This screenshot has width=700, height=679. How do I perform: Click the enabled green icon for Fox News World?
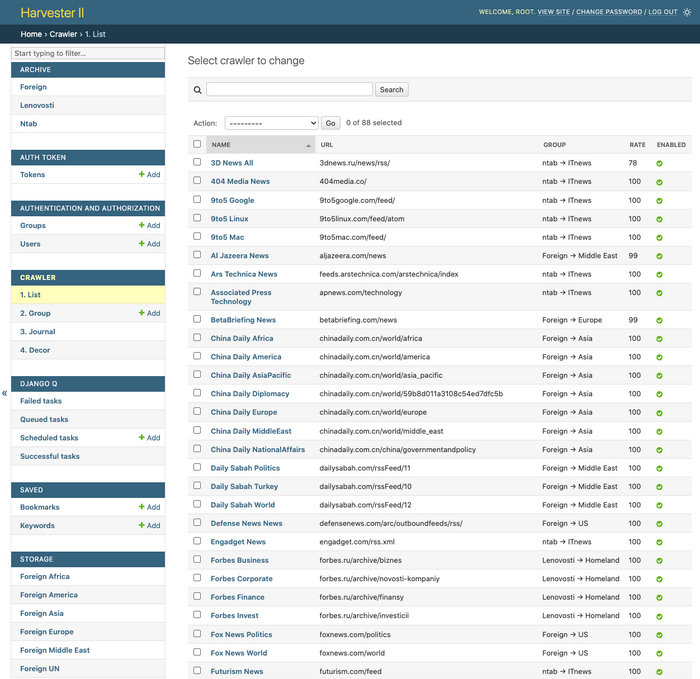coord(659,654)
